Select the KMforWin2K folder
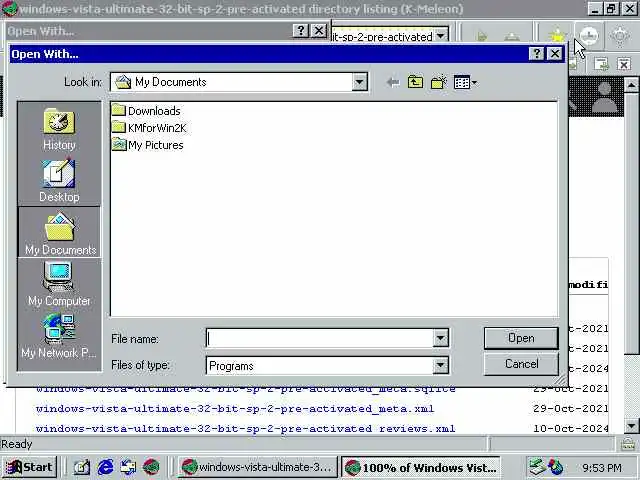 point(149,128)
